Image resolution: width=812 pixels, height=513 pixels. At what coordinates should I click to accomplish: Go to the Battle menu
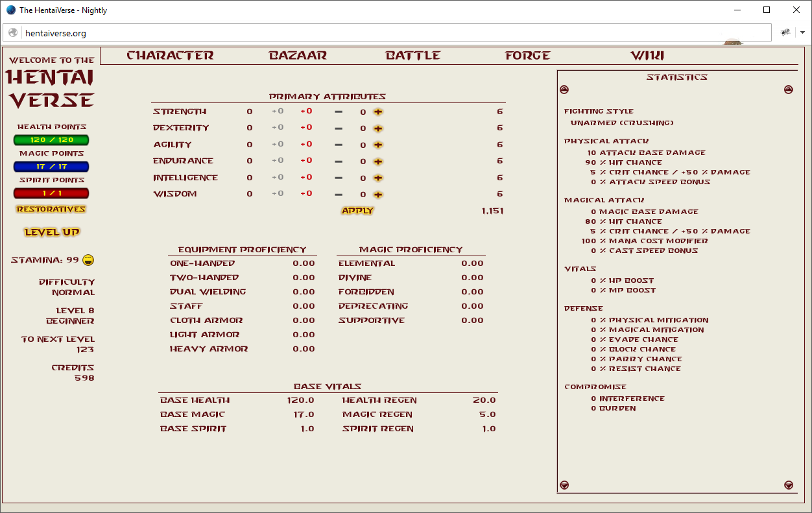point(412,56)
